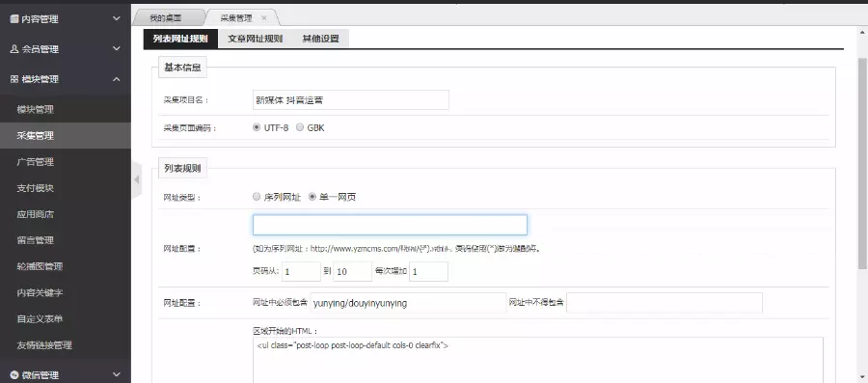This screenshot has height=383, width=868.
Task: Expand the 微信管理 menu chevron
Action: (117, 374)
